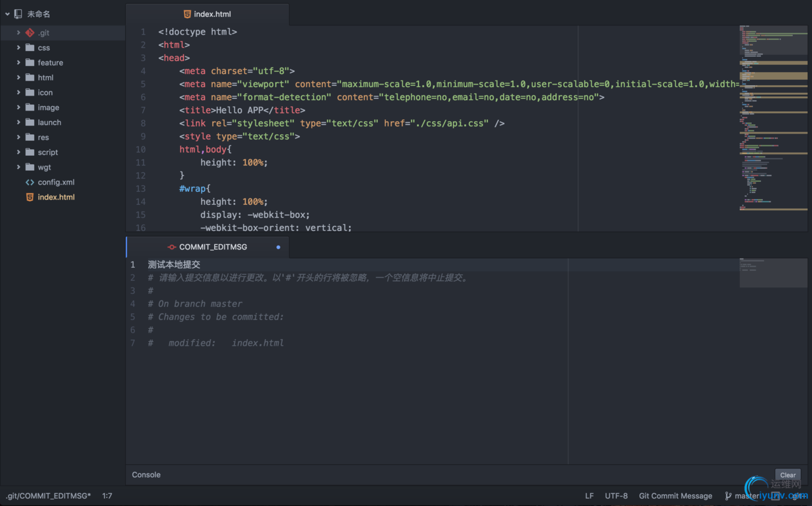
Task: Click the unsaved-changes dot on COMMIT_EDITMSG tab
Action: point(278,247)
